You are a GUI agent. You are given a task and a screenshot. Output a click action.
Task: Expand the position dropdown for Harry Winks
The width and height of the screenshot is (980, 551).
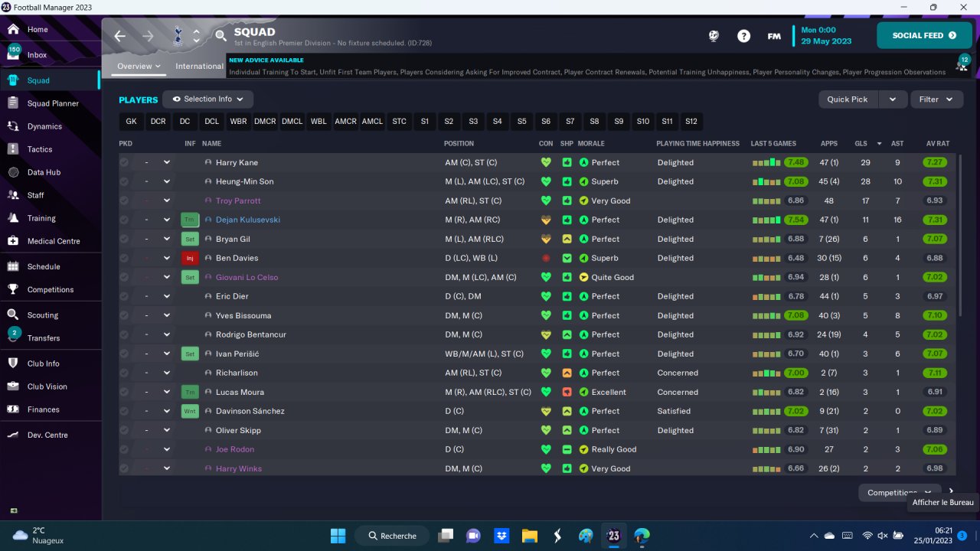tap(167, 468)
